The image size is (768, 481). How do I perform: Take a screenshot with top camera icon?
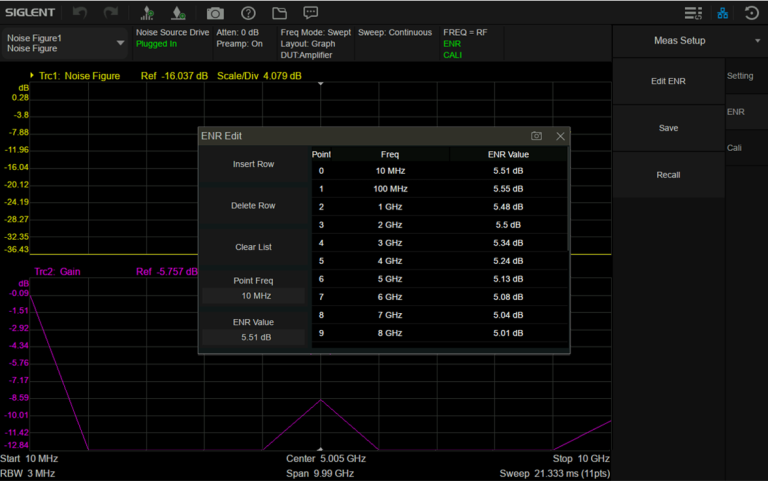215,13
